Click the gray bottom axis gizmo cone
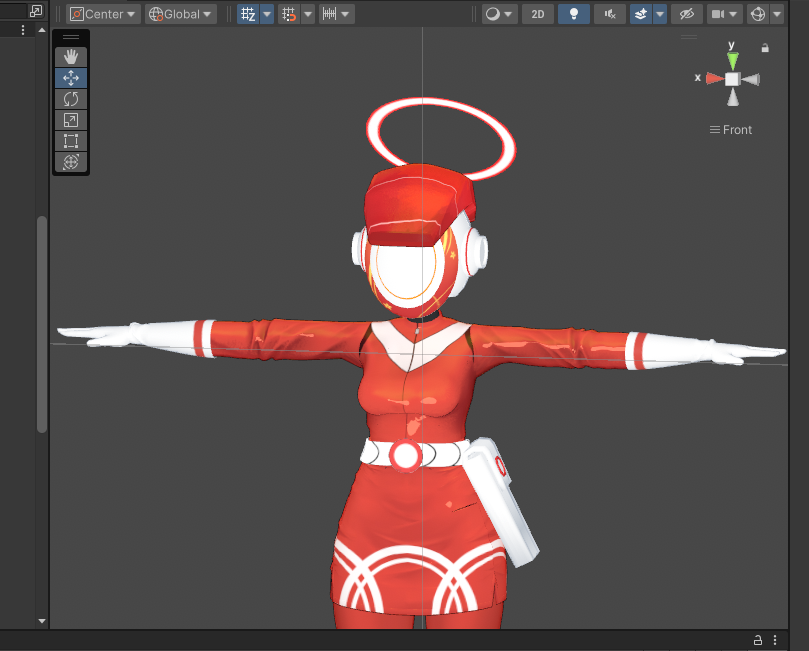This screenshot has width=809, height=651. tap(733, 97)
